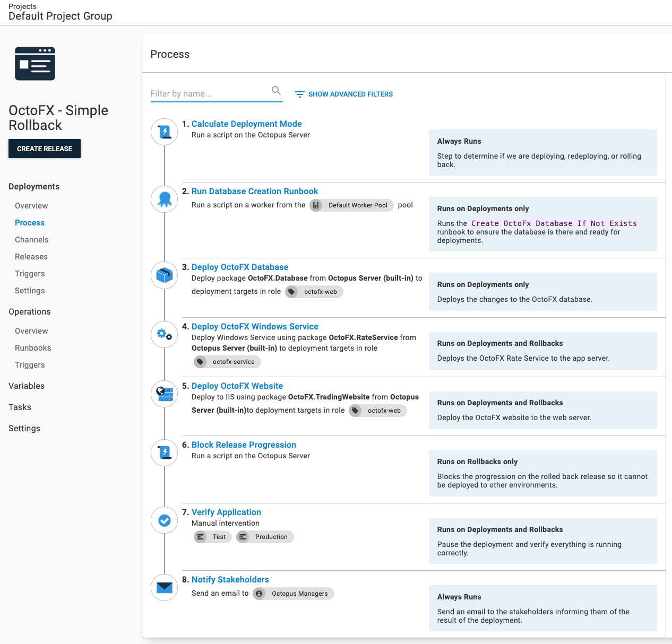Click the website icon on Deploy OctoFX Website step
Image resolution: width=672 pixels, height=644 pixels.
164,394
